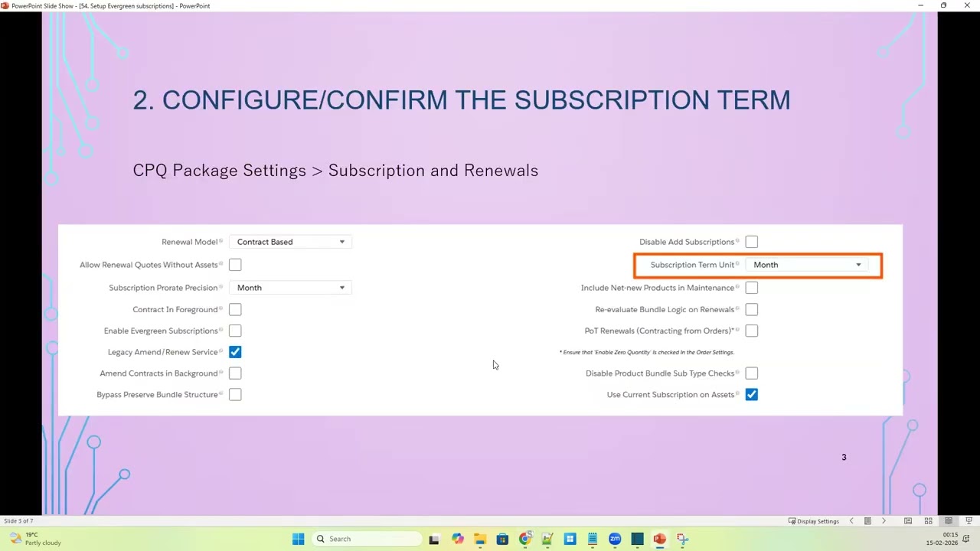Go to the previous slide arrow
Image resolution: width=980 pixels, height=551 pixels.
coord(851,521)
